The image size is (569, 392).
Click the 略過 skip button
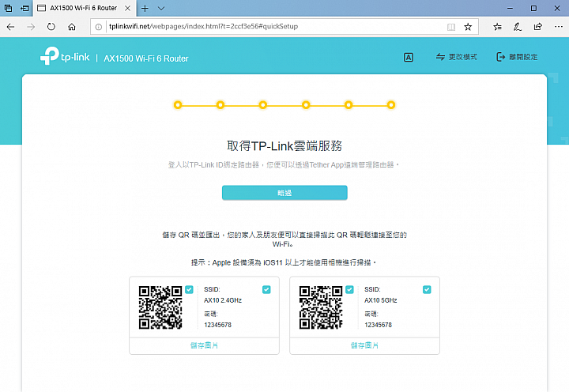[284, 193]
